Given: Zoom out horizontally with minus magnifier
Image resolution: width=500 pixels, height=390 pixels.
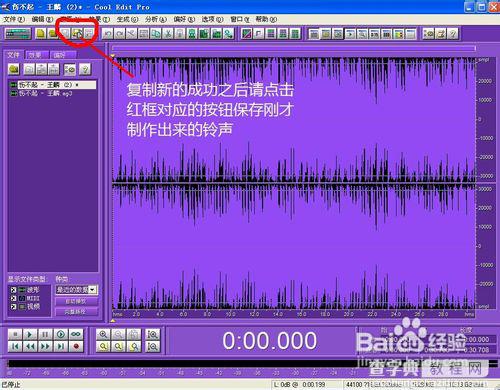Looking at the screenshot, I should (x=118, y=334).
